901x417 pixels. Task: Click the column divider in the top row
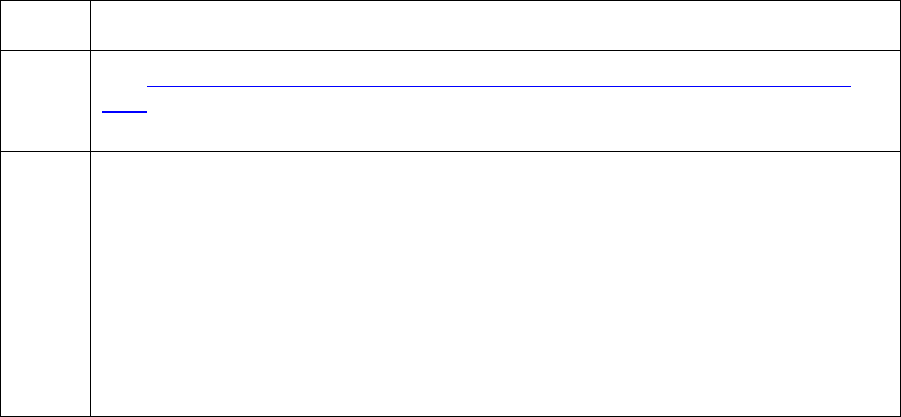point(90,25)
